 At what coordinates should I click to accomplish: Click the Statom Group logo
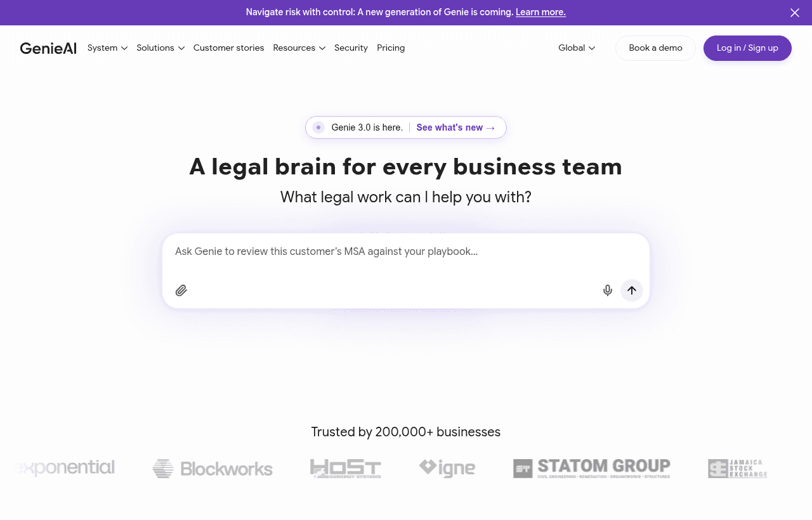tap(592, 468)
